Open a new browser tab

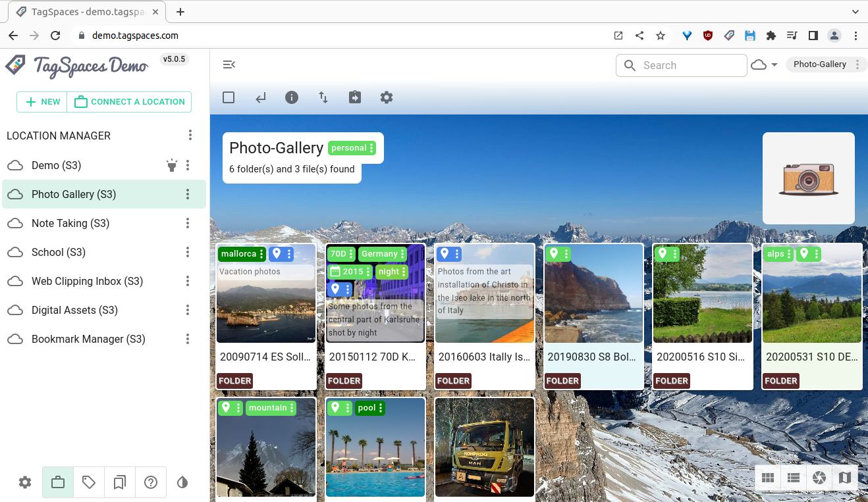pos(180,12)
